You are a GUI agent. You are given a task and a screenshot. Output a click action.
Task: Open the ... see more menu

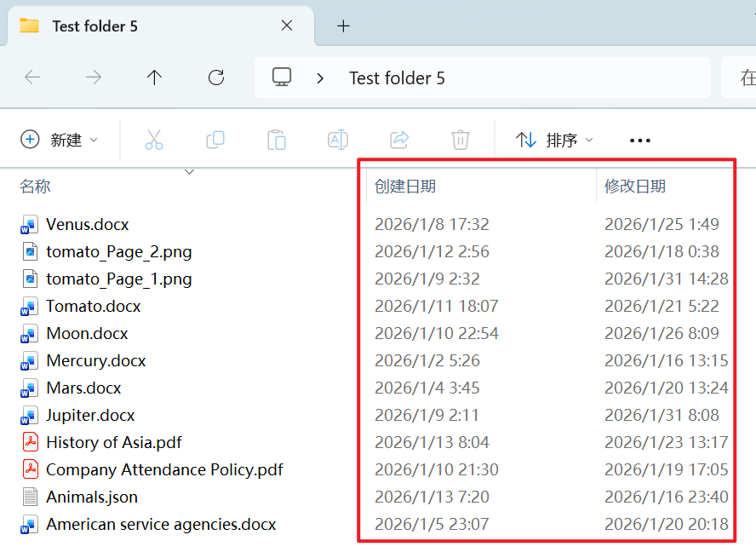pyautogui.click(x=639, y=140)
